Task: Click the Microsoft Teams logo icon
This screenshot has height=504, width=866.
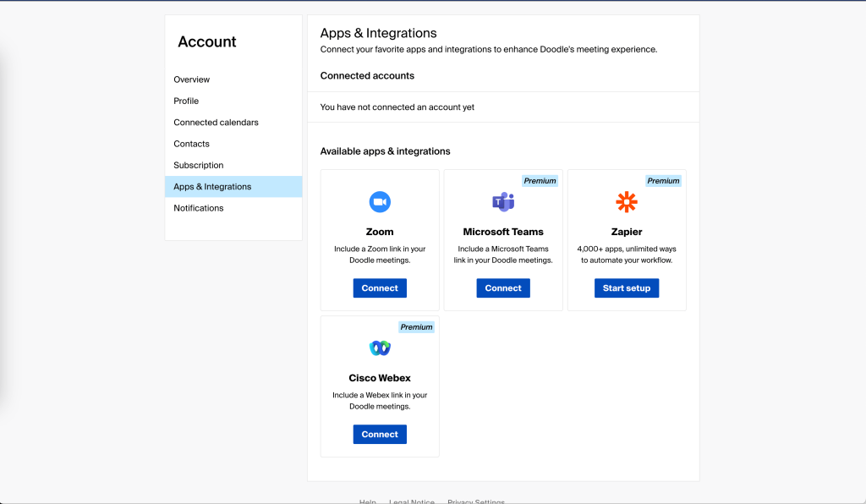Action: click(x=503, y=201)
